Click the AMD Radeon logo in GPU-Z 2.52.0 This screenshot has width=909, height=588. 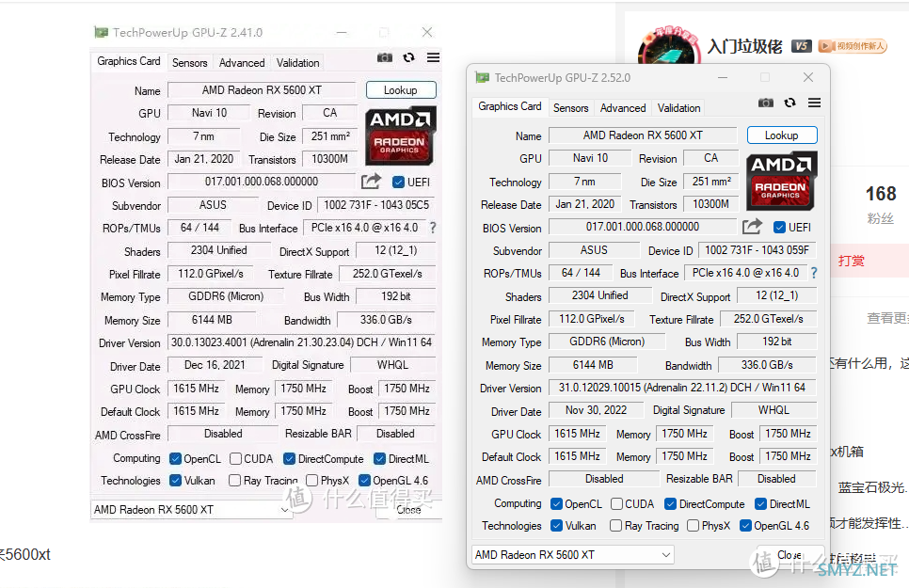[x=781, y=181]
